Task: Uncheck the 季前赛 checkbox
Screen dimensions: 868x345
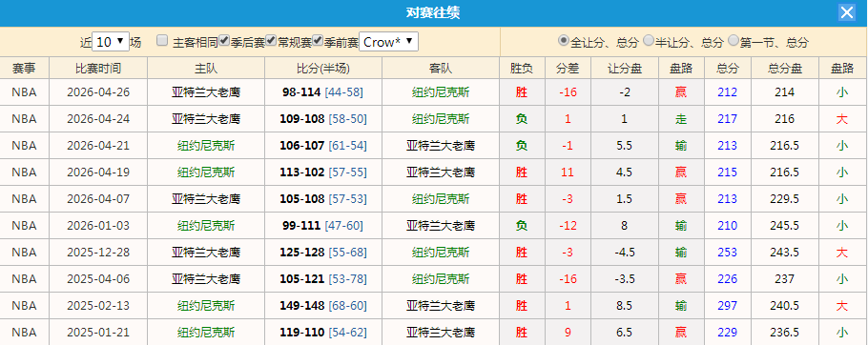Action: point(318,40)
